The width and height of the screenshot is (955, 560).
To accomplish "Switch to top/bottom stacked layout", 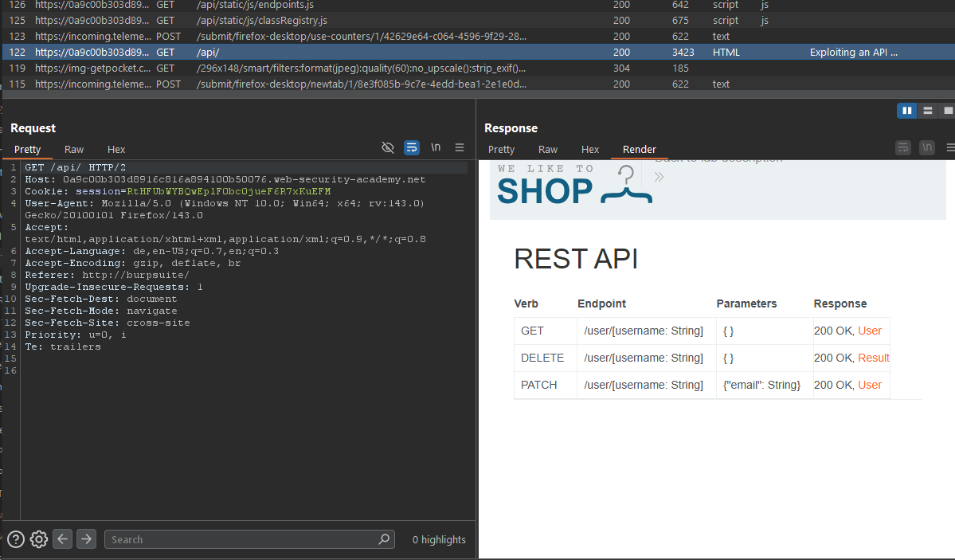I will tap(927, 111).
